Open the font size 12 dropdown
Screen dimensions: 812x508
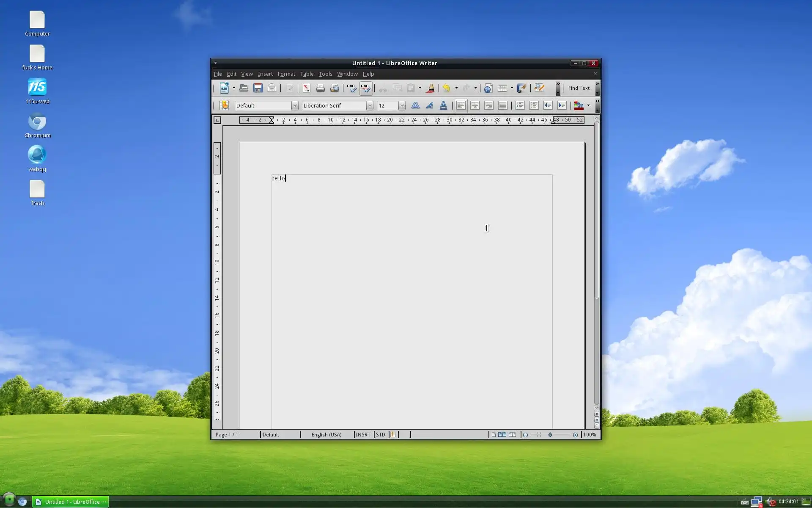(x=402, y=105)
